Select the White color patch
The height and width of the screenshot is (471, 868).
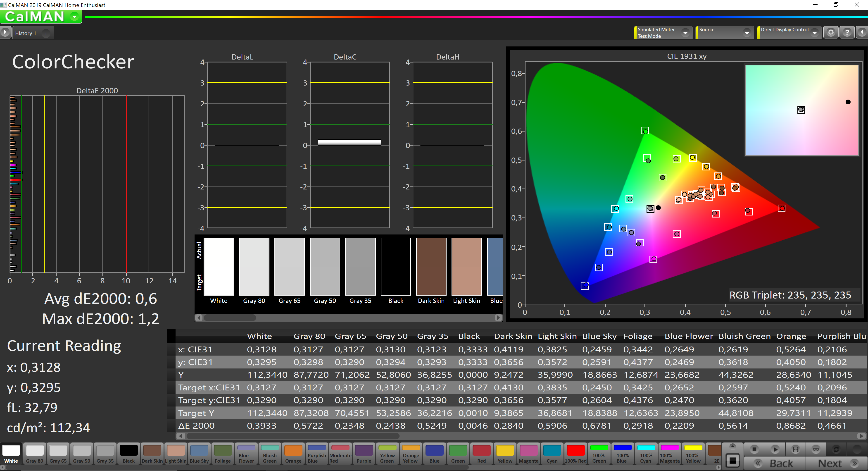11,454
